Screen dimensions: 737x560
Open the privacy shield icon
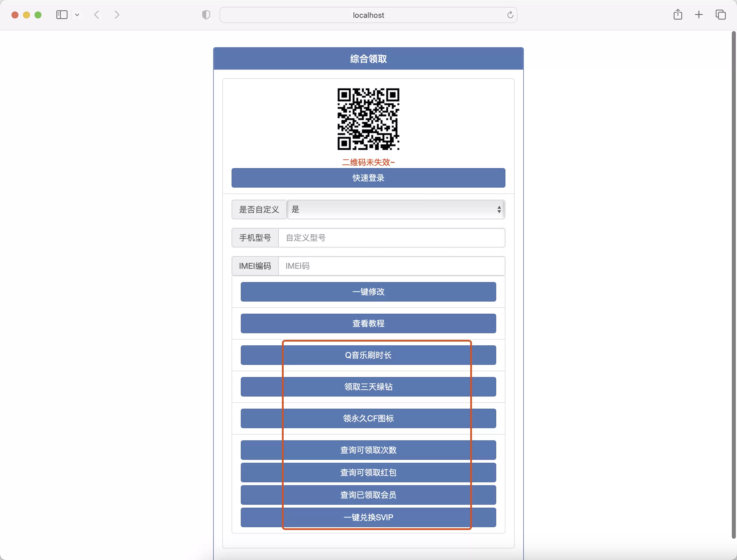(206, 15)
